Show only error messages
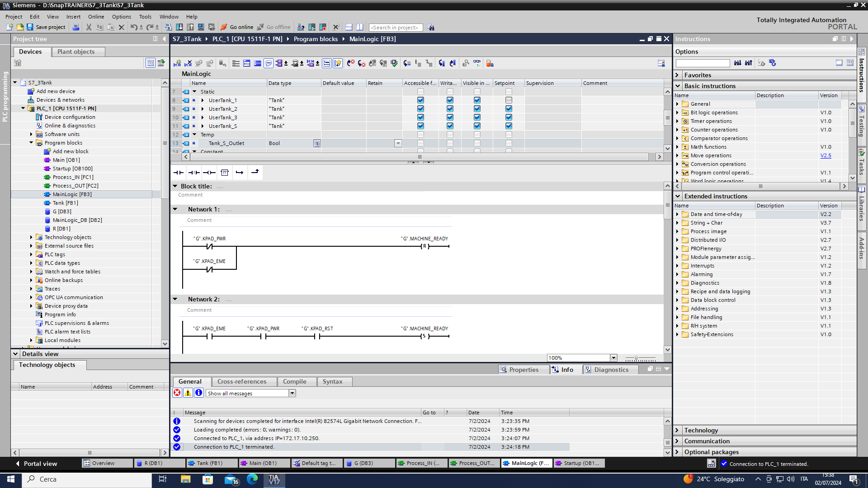Image resolution: width=868 pixels, height=488 pixels. click(177, 393)
